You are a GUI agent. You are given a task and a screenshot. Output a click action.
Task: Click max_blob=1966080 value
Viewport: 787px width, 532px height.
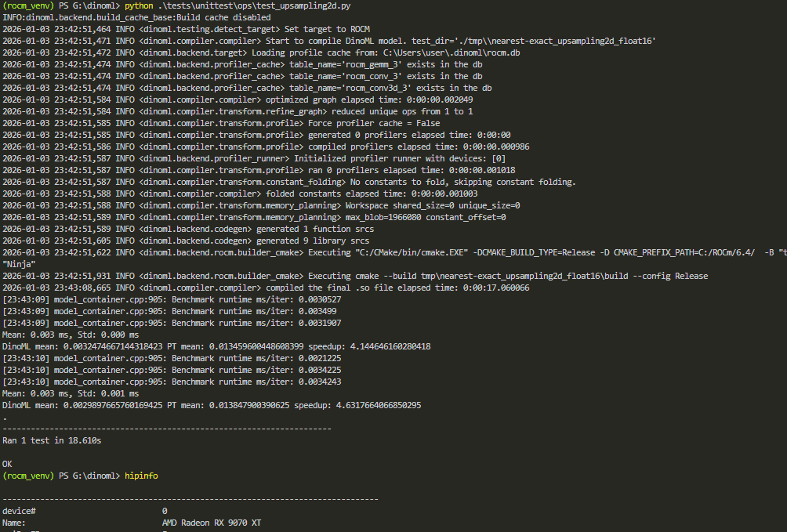[383, 217]
